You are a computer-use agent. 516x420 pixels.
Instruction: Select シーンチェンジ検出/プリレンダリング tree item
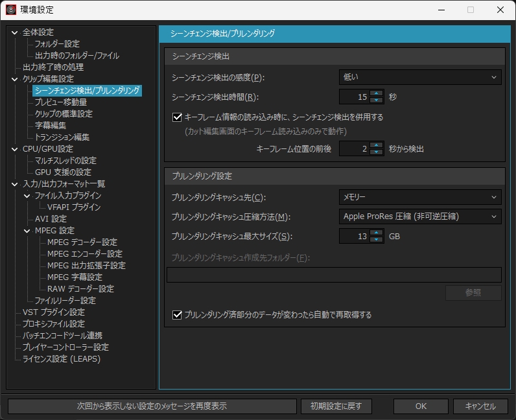click(x=88, y=91)
